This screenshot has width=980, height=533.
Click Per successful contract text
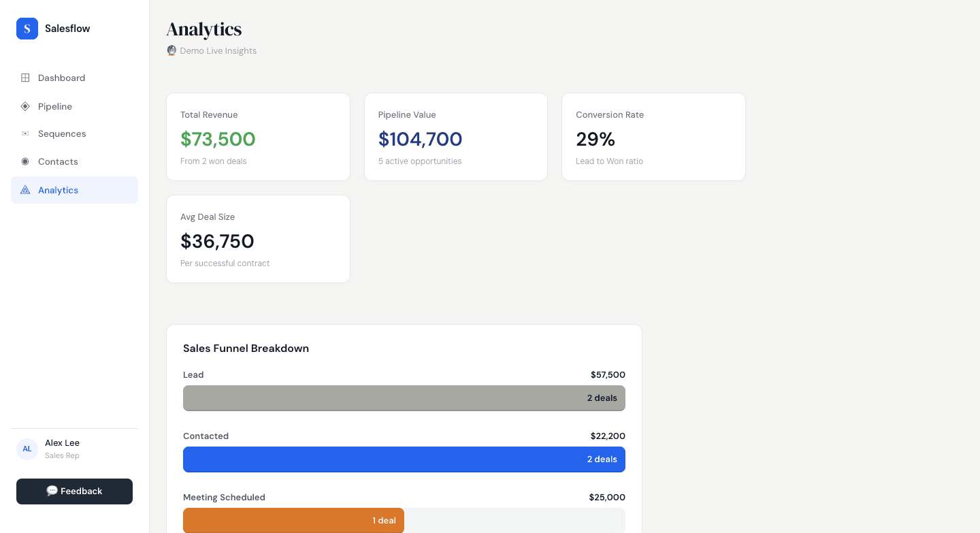coord(225,263)
